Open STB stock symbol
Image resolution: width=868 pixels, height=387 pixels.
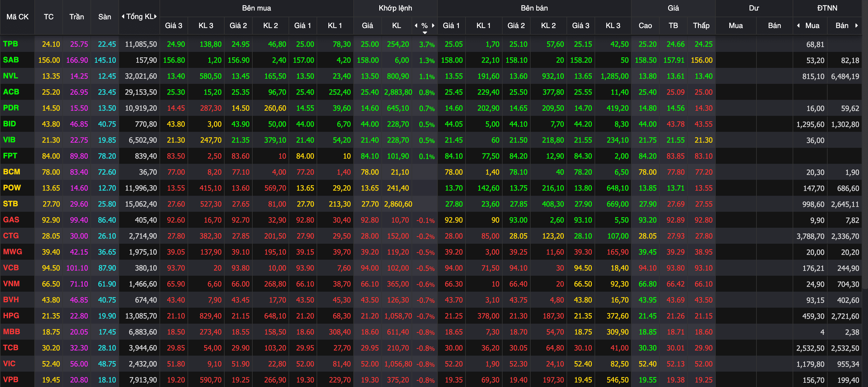11,204
